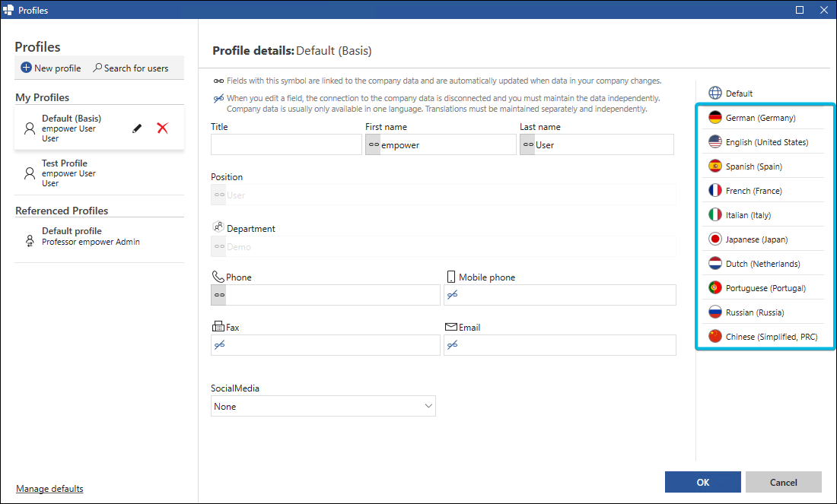Click the Chinese flag icon

click(715, 337)
